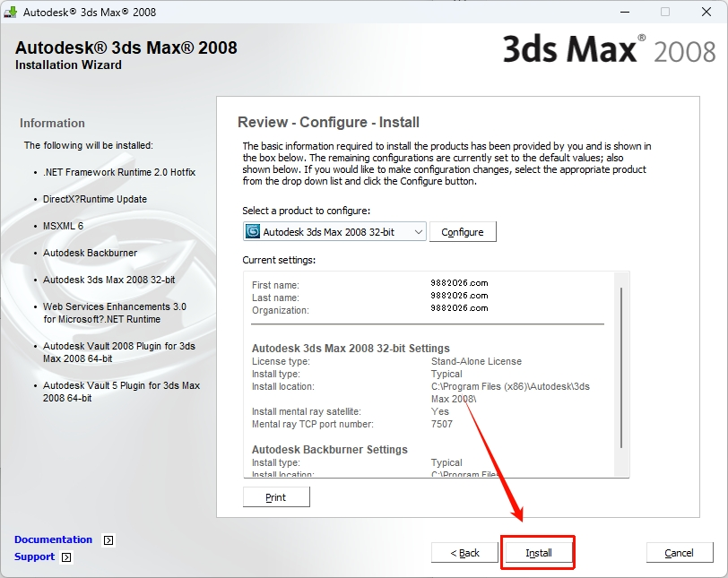Click the arrow icon beside Documentation
The image size is (728, 578).
(x=108, y=540)
